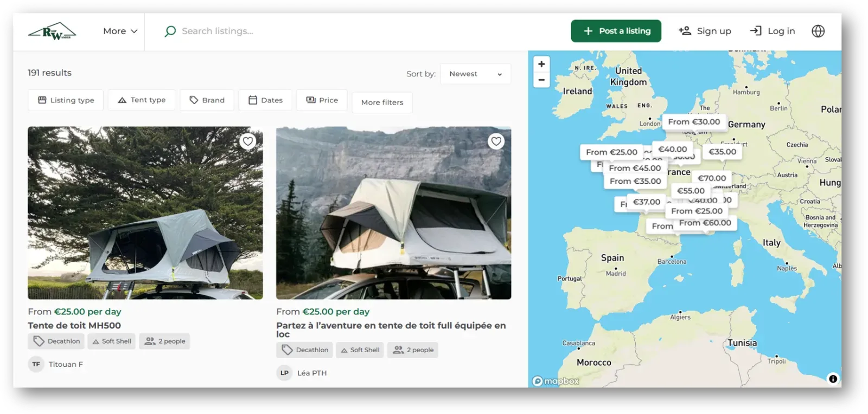Click Decathlon tag on MH500 listing
The width and height of the screenshot is (868, 414).
click(56, 341)
